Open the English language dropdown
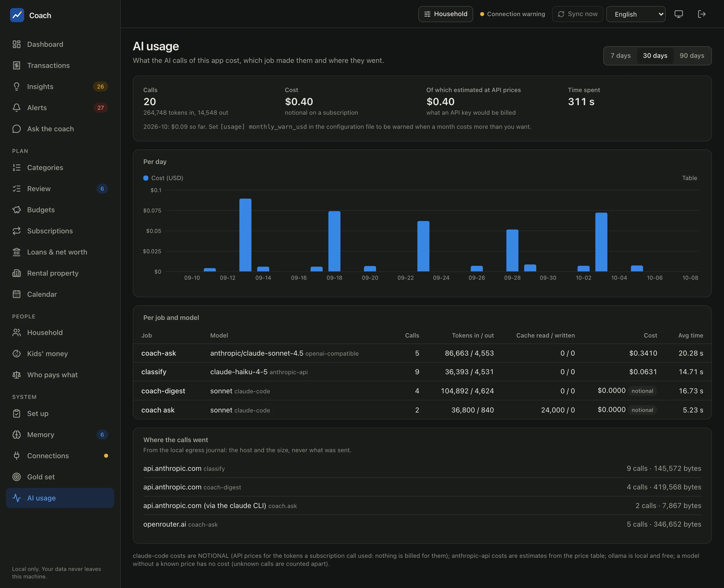This screenshot has height=588, width=724. 636,14
